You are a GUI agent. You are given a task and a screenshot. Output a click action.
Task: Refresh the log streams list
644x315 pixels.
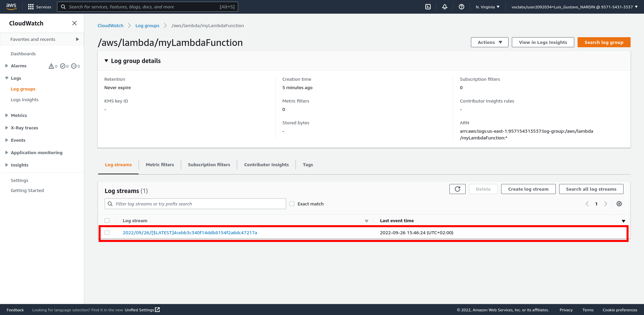[457, 189]
